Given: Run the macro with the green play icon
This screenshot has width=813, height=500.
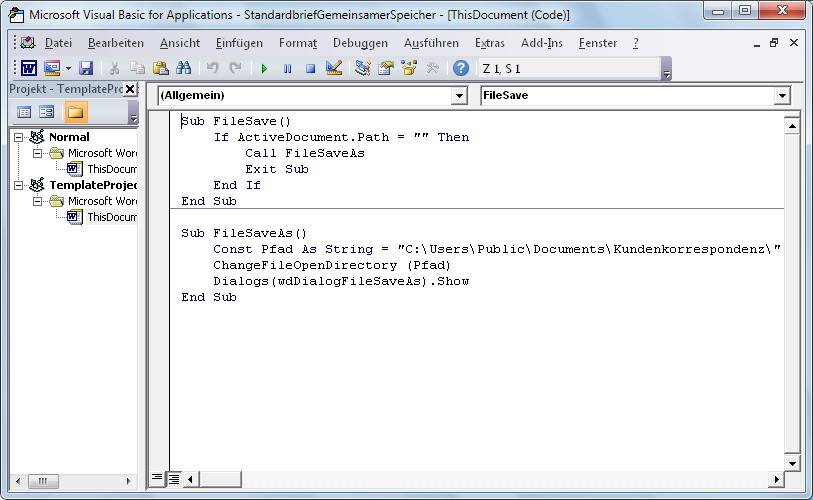Looking at the screenshot, I should (264, 68).
